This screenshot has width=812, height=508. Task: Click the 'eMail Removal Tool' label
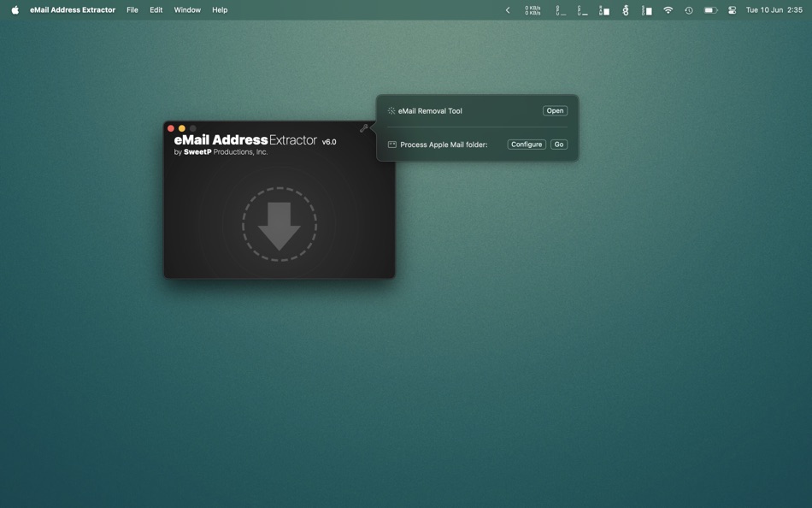[x=430, y=111]
